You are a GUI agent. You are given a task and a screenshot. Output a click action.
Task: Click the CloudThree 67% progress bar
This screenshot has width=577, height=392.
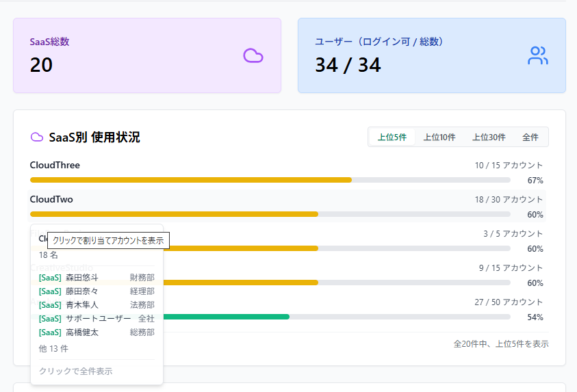pyautogui.click(x=270, y=180)
